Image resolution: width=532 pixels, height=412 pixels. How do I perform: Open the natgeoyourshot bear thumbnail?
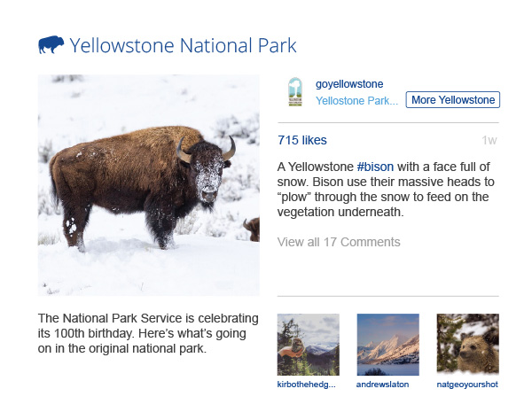click(x=467, y=345)
